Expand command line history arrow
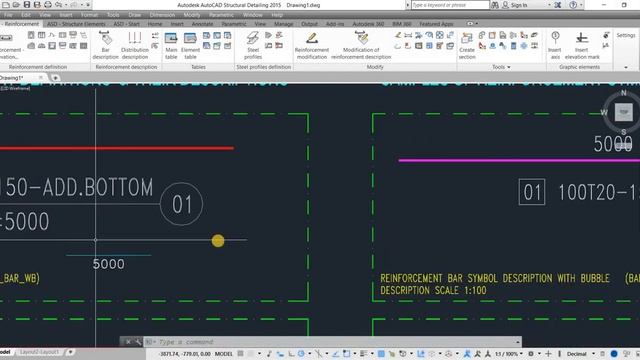The image size is (640, 360). tap(518, 342)
